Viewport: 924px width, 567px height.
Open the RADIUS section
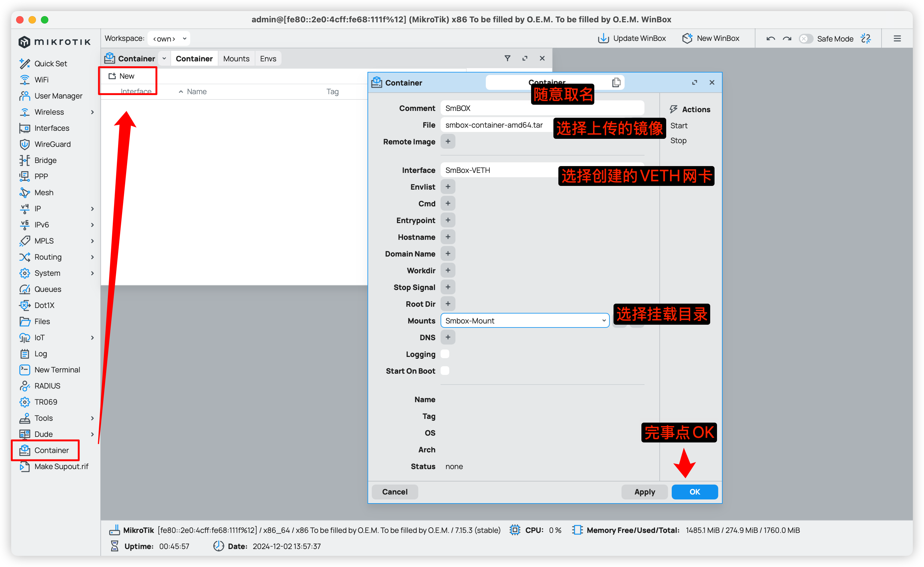(x=47, y=386)
